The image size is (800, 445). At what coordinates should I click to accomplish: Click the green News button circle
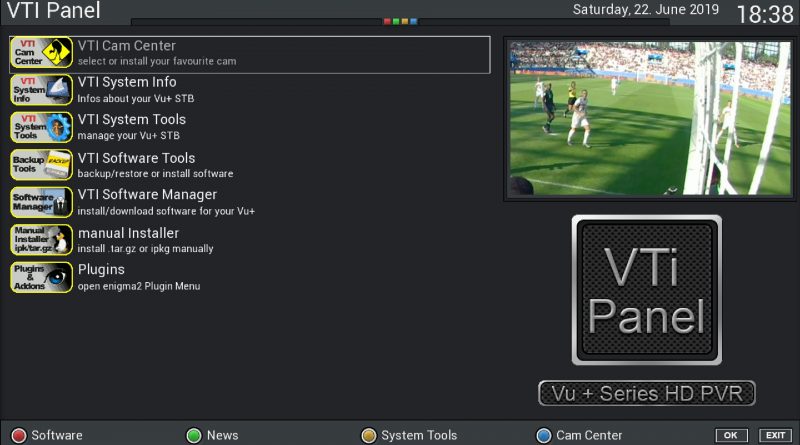point(194,436)
